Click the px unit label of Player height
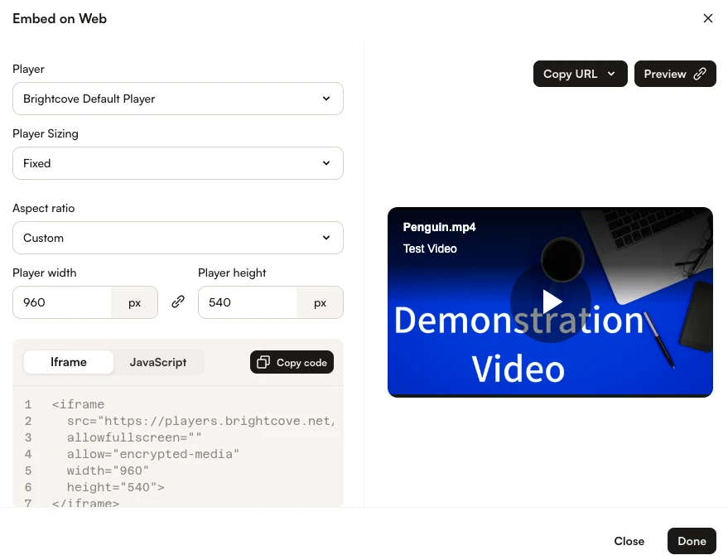This screenshot has height=560, width=728. coord(320,302)
